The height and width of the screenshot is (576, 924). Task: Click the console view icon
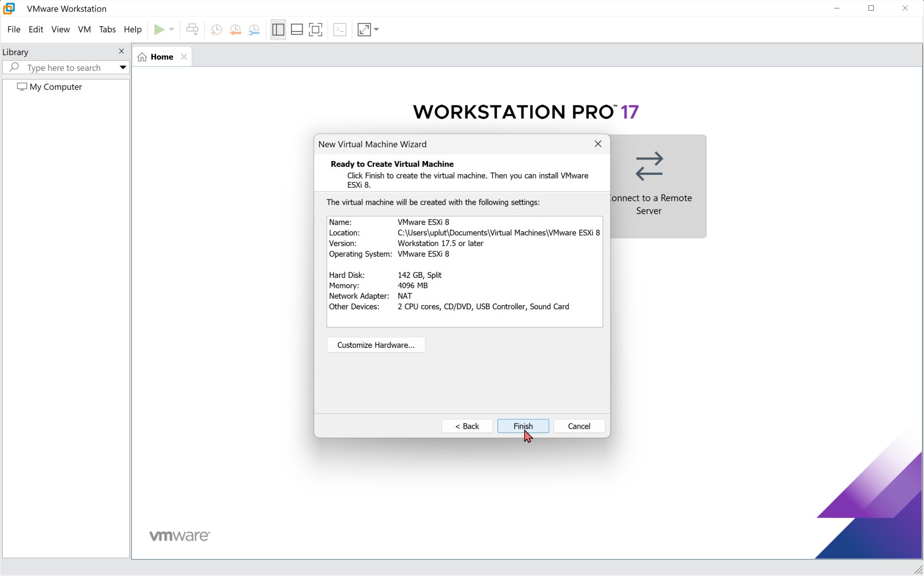pos(340,30)
